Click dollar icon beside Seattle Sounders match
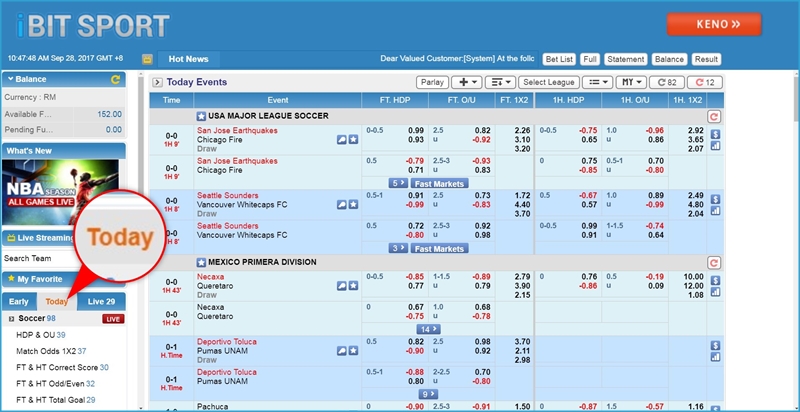Viewport: 800px width, 412px height. tap(715, 196)
